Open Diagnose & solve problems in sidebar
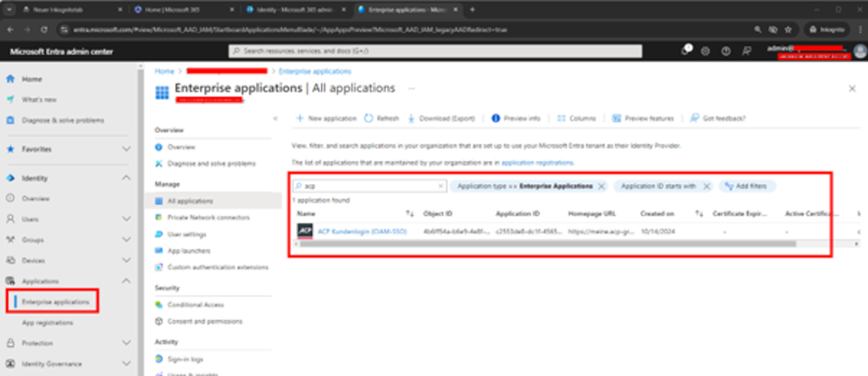This screenshot has width=868, height=376. tap(63, 120)
